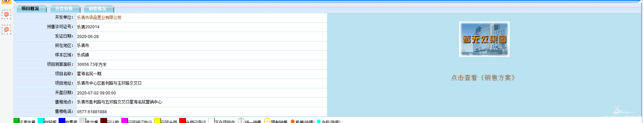Screen dimensions: 644x123
Task: Click the 统一销售 info circle icon
Action: point(241,121)
